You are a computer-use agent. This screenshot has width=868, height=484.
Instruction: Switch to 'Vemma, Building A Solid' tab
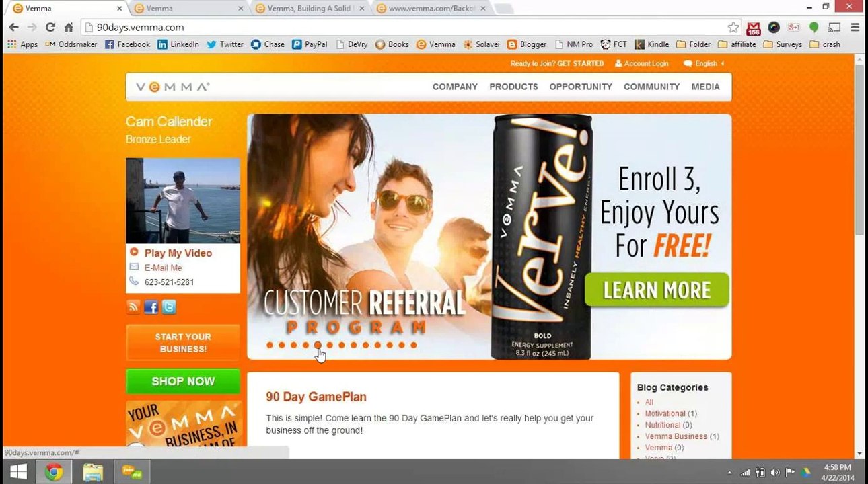[x=309, y=9]
